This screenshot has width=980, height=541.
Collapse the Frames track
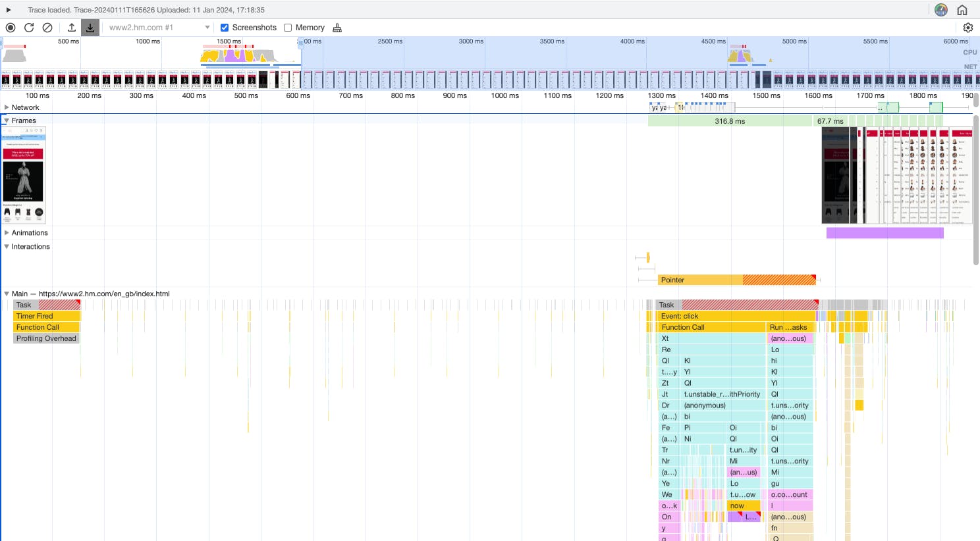7,120
